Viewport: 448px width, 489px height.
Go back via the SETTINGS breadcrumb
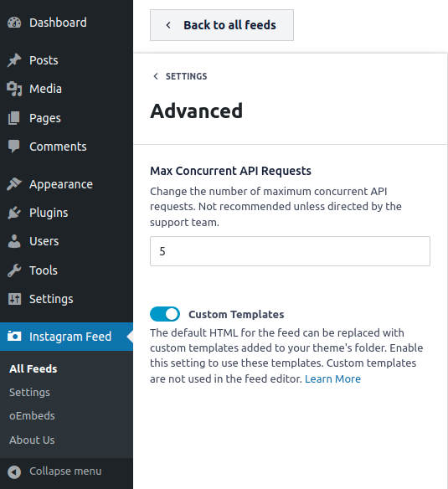[186, 76]
